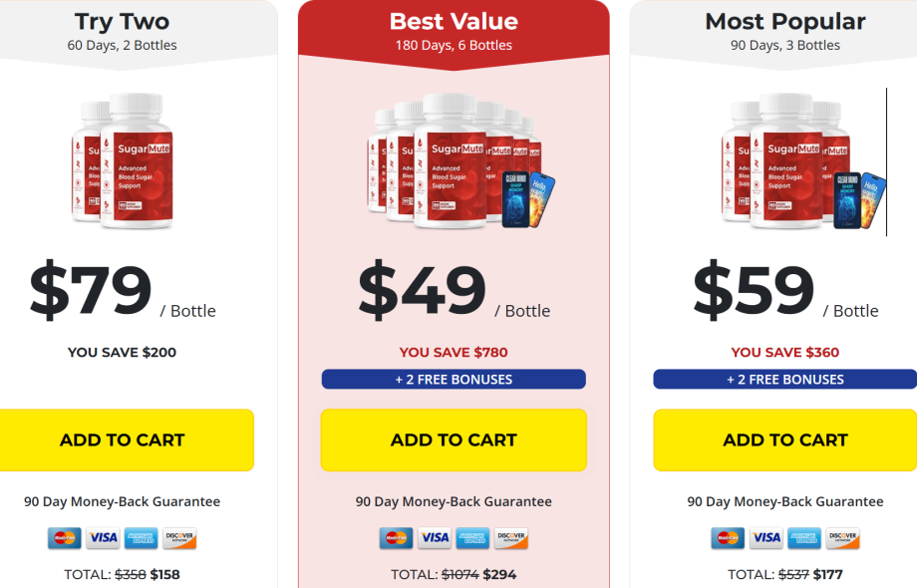917x588 pixels.
Task: Click the Most Popular plan heading
Action: pos(785,21)
